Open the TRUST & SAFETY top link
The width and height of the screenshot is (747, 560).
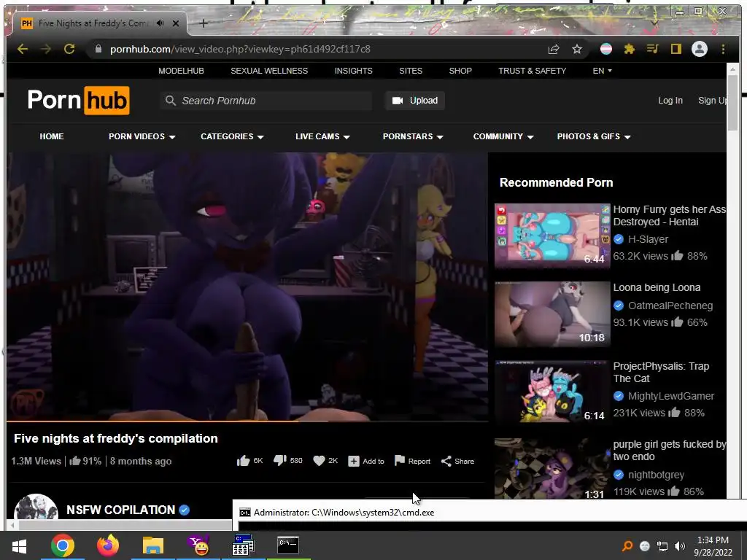click(x=532, y=71)
